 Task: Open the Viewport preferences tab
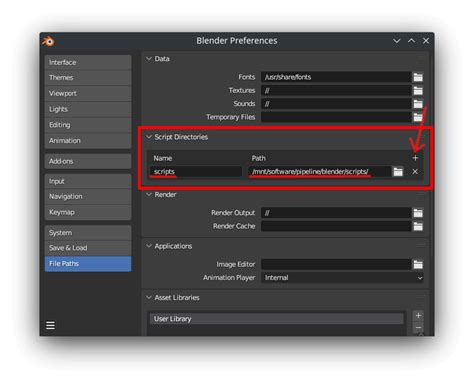pyautogui.click(x=88, y=94)
